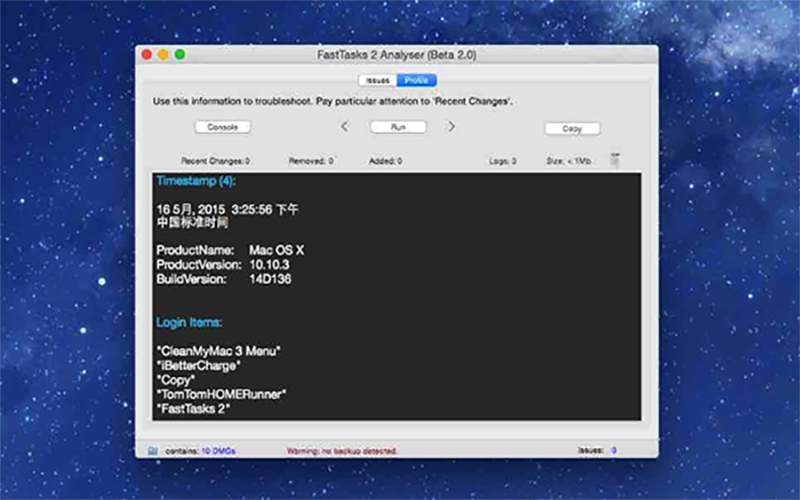Screen dimensions: 800x500
Task: Click the 'Timestamp (4):' heading
Action: coord(196,181)
